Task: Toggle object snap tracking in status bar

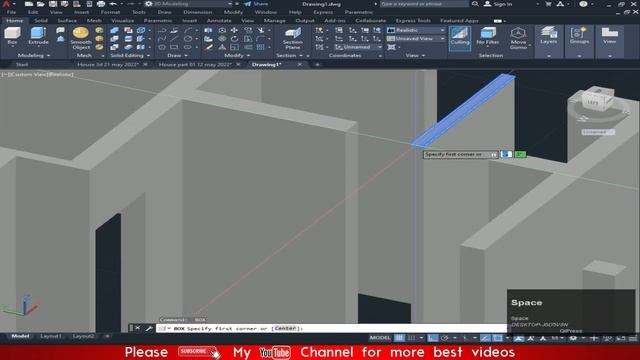Action: (485, 338)
